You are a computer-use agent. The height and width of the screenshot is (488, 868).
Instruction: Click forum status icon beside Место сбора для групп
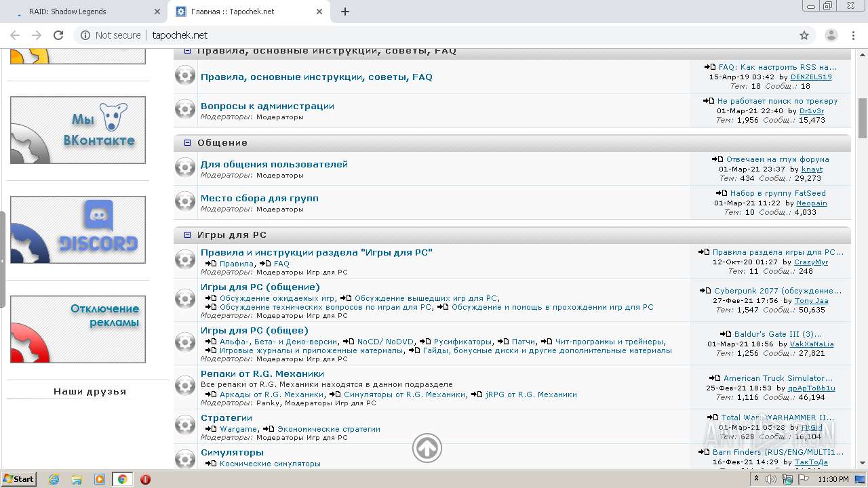click(185, 201)
